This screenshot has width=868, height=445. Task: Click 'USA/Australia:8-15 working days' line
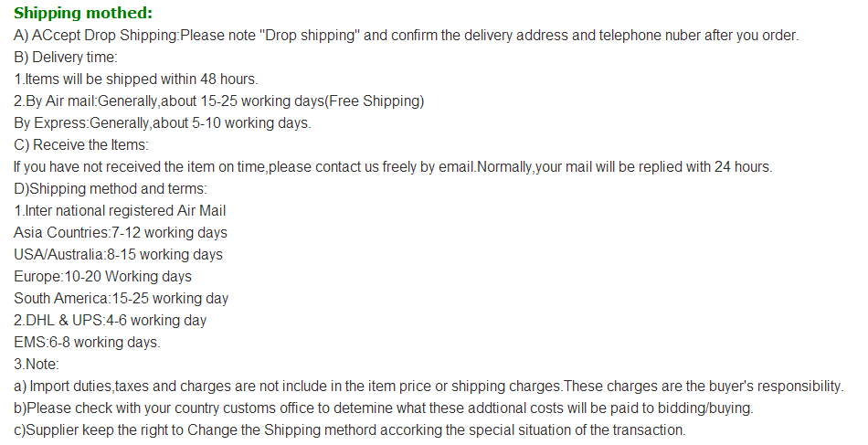tap(119, 255)
